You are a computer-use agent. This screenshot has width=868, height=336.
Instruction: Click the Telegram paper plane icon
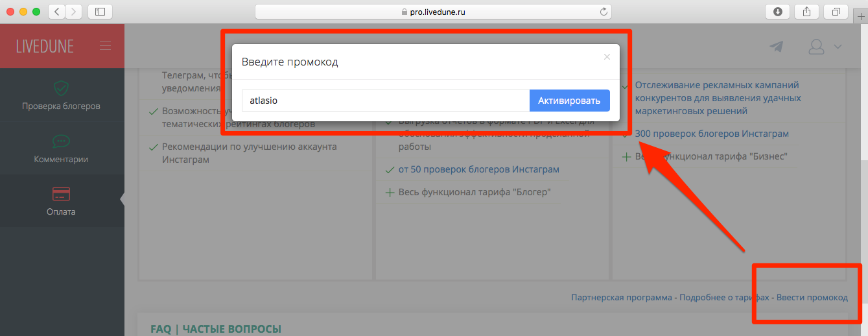coord(776,47)
